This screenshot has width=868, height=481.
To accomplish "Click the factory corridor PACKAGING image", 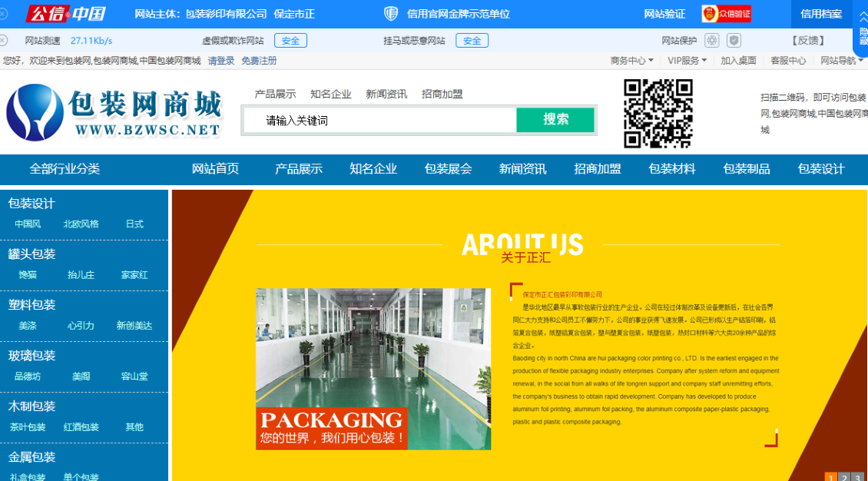I will pyautogui.click(x=373, y=369).
